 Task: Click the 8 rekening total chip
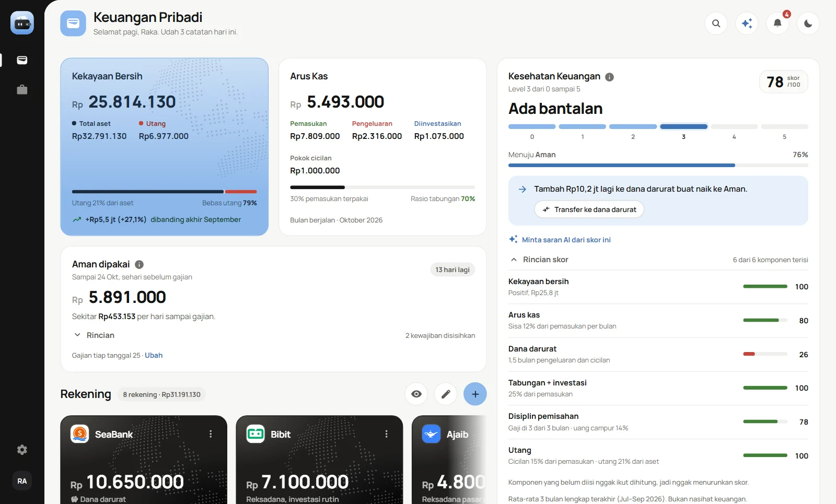161,395
